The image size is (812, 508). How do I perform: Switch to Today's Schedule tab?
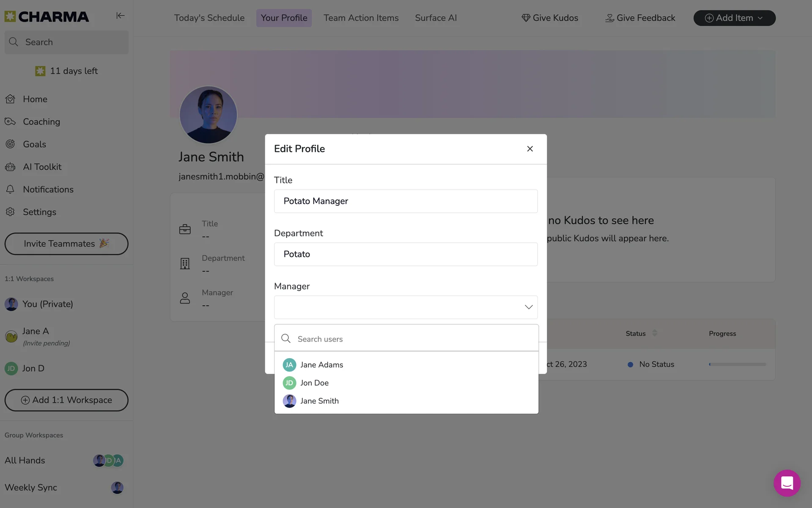(x=209, y=18)
